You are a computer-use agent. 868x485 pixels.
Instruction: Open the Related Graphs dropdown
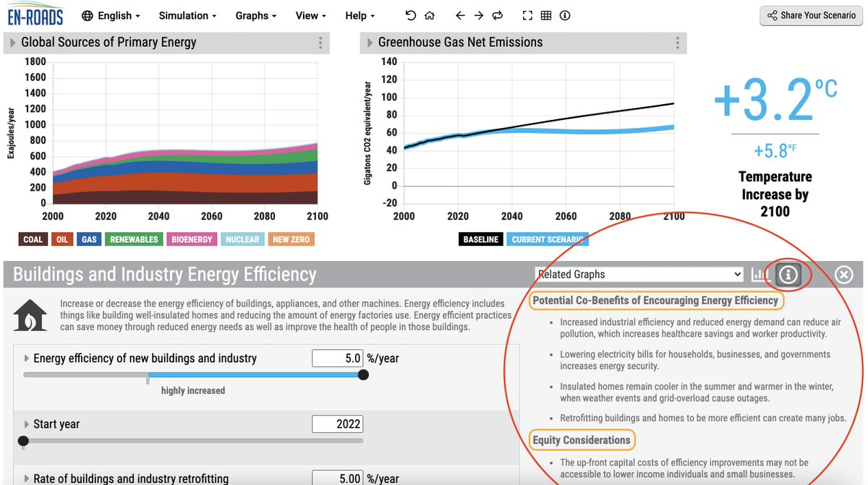click(638, 274)
